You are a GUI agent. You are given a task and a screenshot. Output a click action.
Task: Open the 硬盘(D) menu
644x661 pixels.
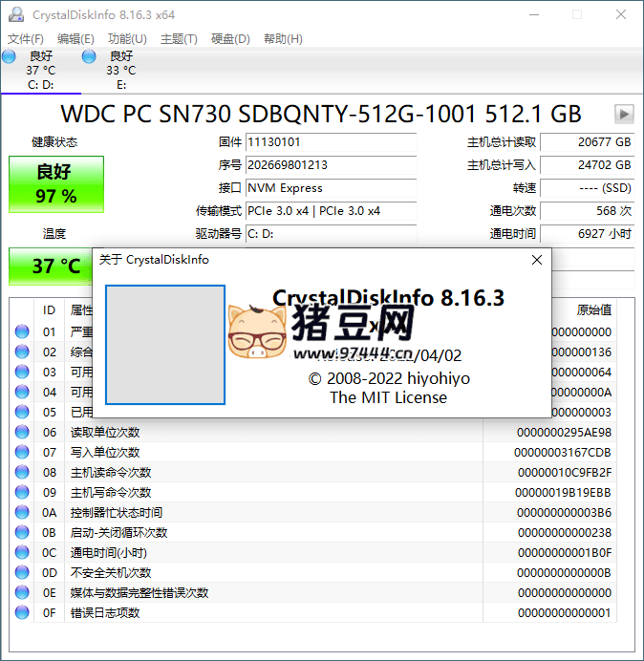pos(230,39)
